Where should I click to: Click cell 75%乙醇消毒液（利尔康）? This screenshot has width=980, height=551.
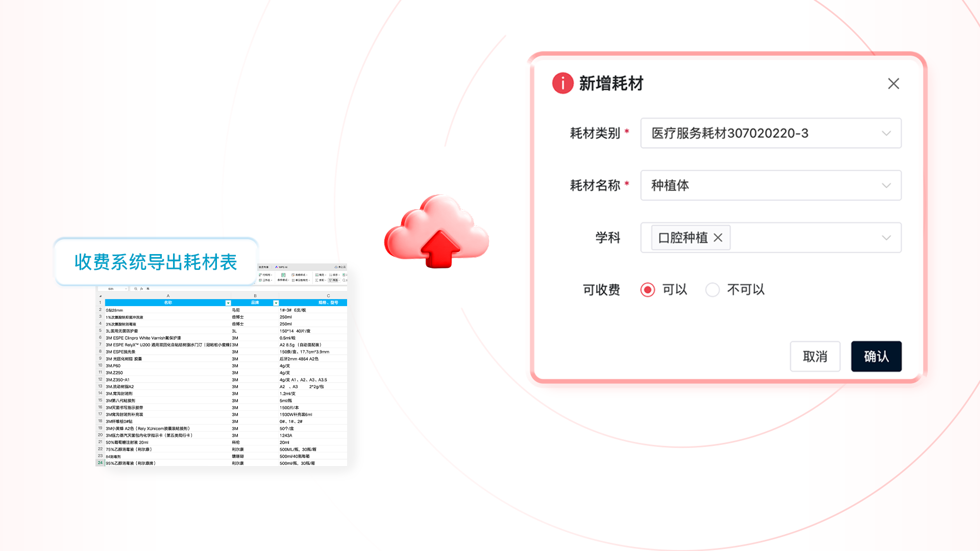(x=168, y=449)
